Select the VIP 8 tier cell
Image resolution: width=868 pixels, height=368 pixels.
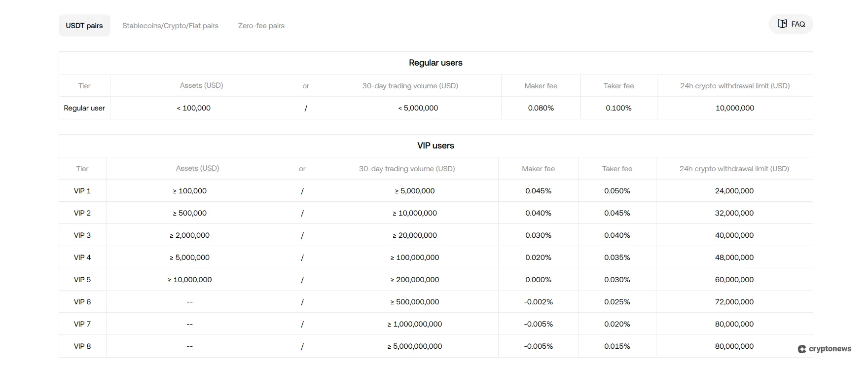pyautogui.click(x=82, y=346)
